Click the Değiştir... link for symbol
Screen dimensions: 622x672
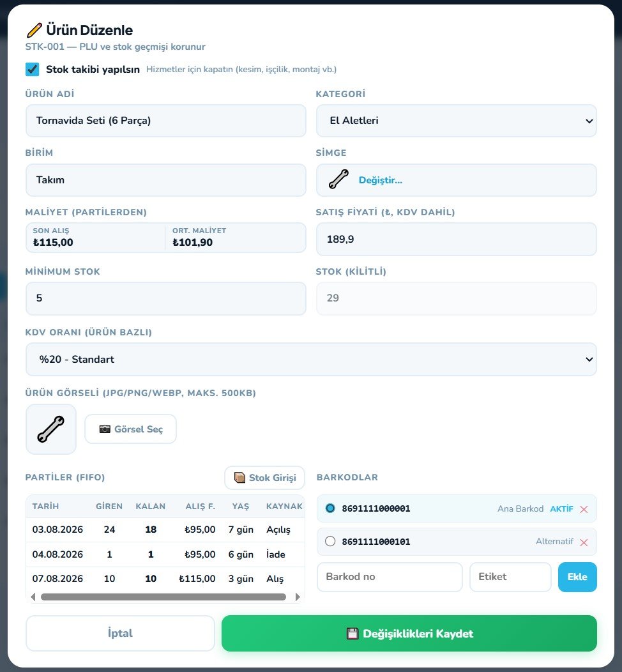[x=380, y=180]
